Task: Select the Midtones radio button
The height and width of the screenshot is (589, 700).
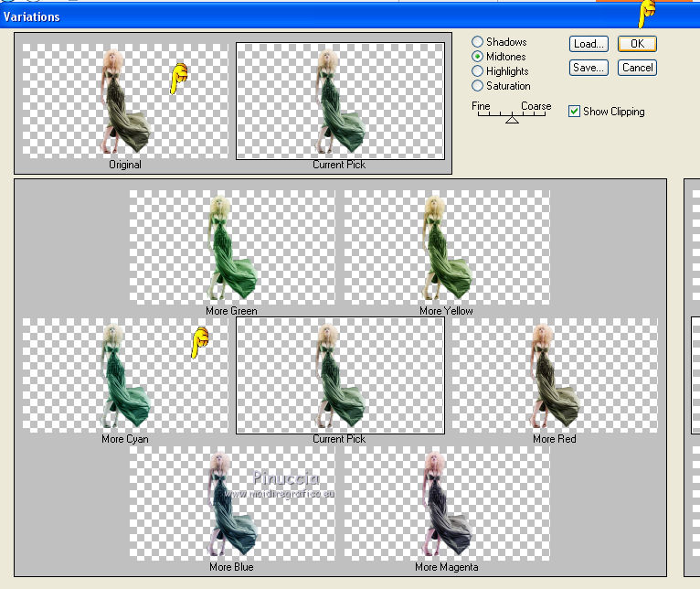Action: (x=477, y=57)
